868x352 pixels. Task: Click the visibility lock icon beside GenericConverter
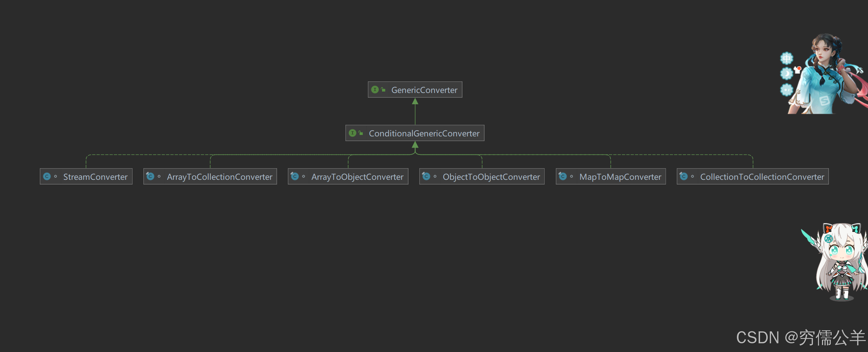[383, 89]
